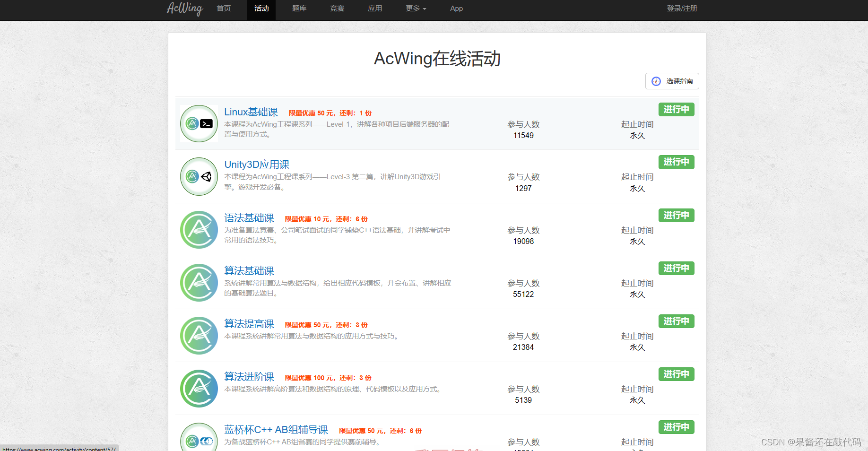Image resolution: width=868 pixels, height=451 pixels.
Task: Click 进行中 badge for 算法进阶课
Action: point(676,374)
